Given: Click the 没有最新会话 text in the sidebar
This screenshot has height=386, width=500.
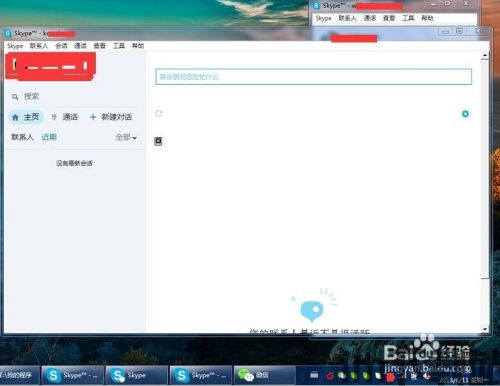Looking at the screenshot, I should coord(74,163).
